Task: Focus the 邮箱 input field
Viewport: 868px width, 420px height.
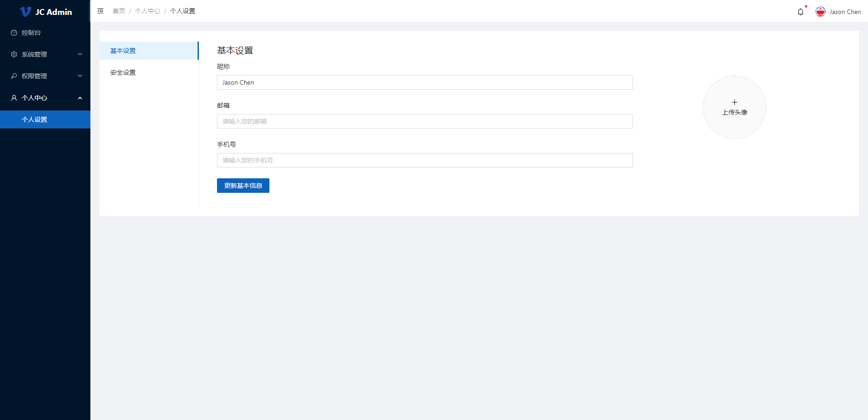Action: (425, 121)
